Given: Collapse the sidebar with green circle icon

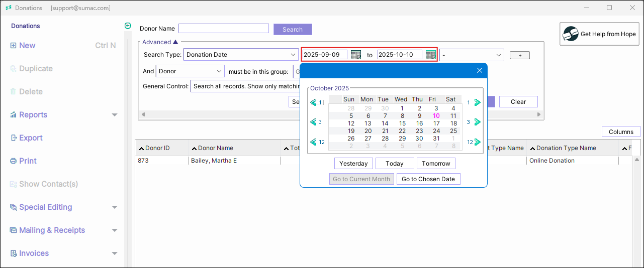Looking at the screenshot, I should (x=128, y=26).
